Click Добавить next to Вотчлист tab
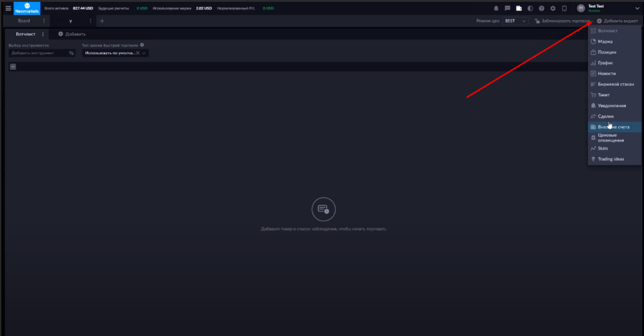The width and height of the screenshot is (644, 336). click(x=72, y=34)
